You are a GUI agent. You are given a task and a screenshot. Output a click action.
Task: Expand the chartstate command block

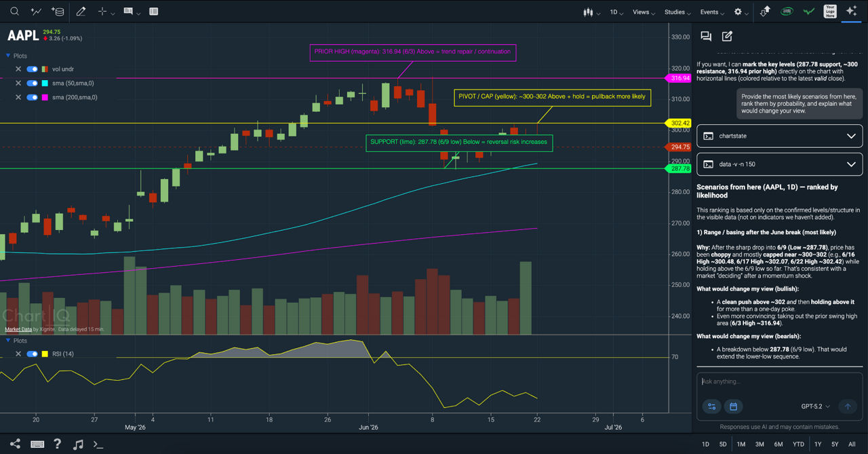coord(780,136)
